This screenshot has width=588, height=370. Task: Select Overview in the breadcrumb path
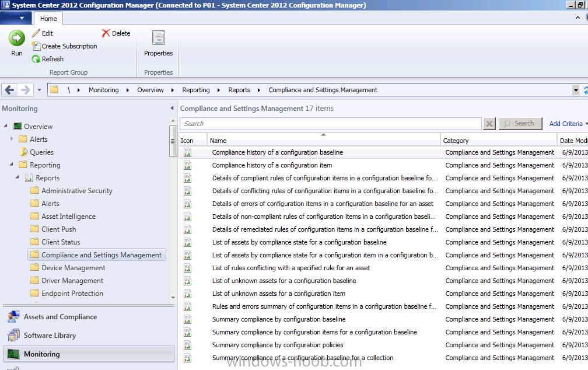[x=150, y=90]
